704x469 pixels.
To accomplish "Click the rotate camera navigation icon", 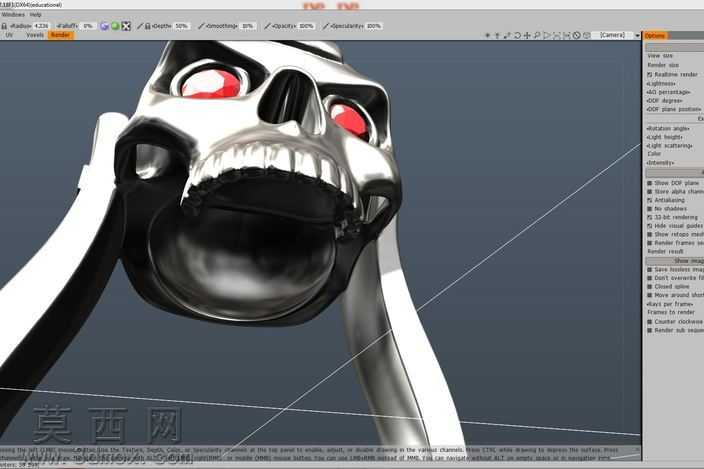I will pos(517,35).
